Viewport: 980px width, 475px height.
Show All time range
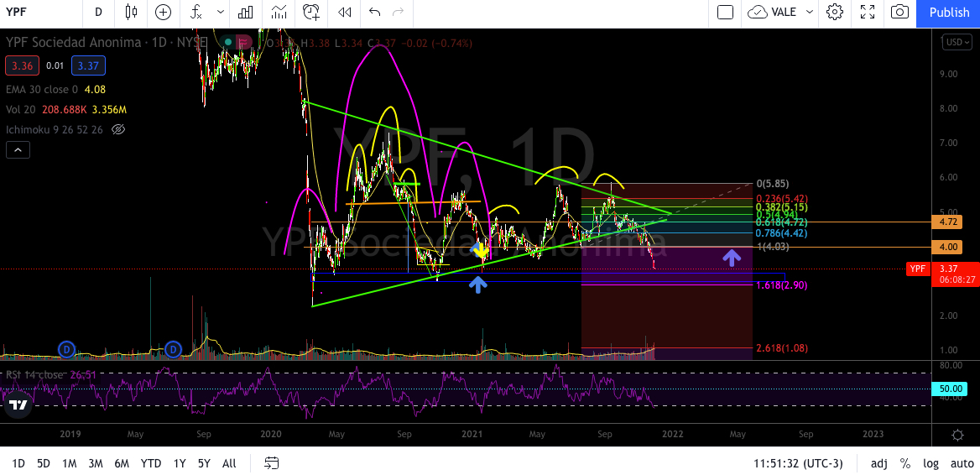(229, 463)
